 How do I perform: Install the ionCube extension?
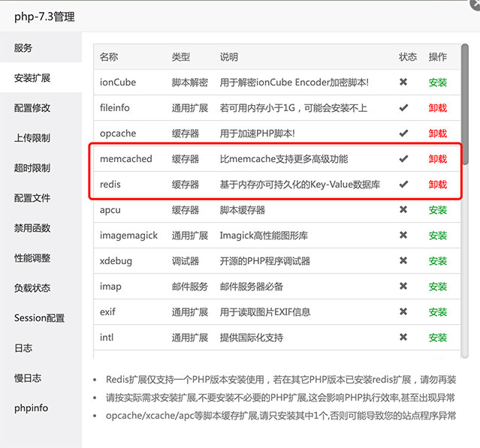tap(438, 83)
